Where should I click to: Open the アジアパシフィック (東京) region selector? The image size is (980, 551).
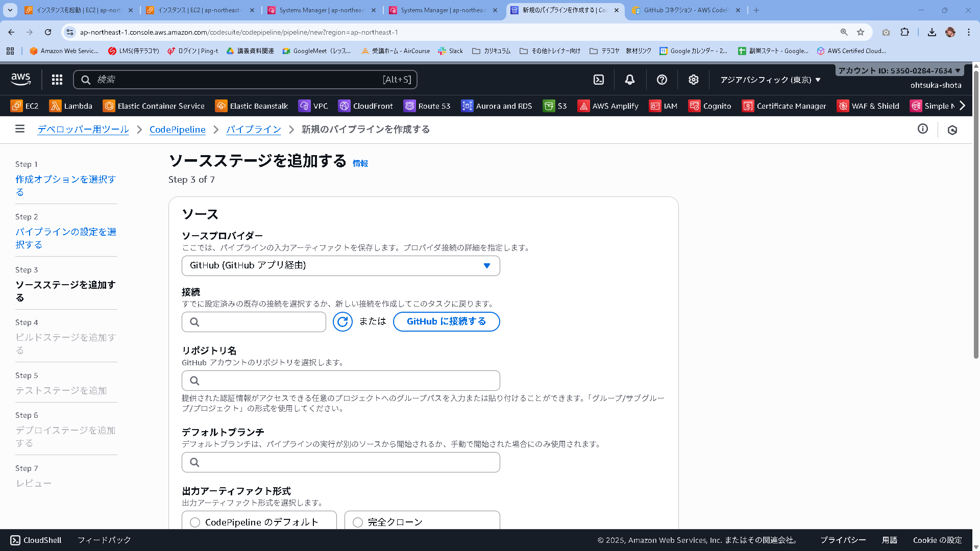pyautogui.click(x=769, y=80)
